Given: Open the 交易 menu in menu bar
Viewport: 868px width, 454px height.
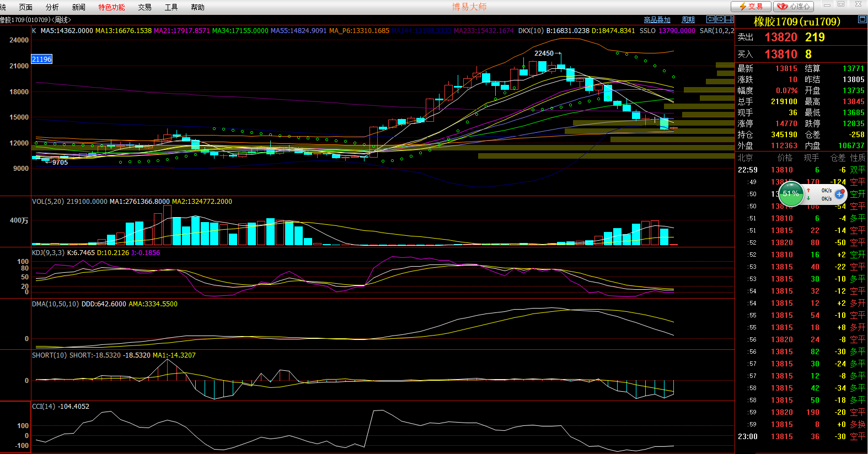Looking at the screenshot, I should pos(144,7).
